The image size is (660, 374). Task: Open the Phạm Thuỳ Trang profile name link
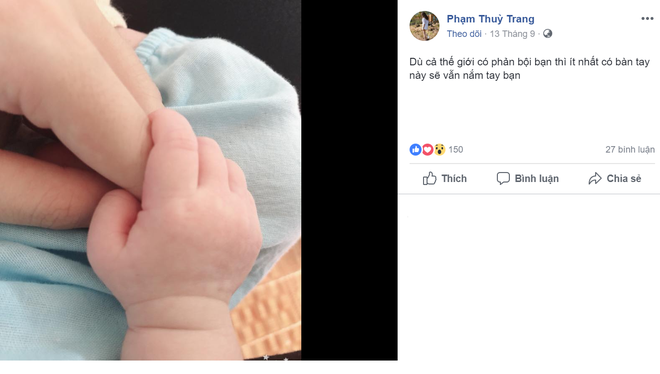490,19
